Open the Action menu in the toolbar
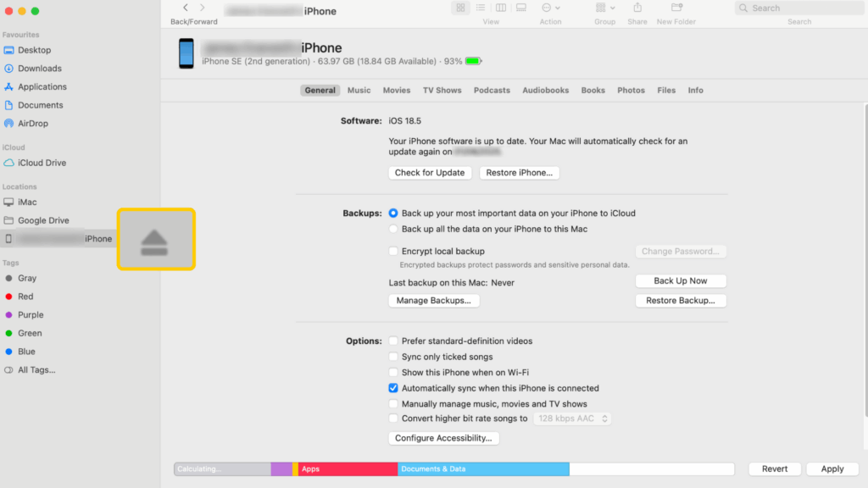868x488 pixels. pos(550,8)
